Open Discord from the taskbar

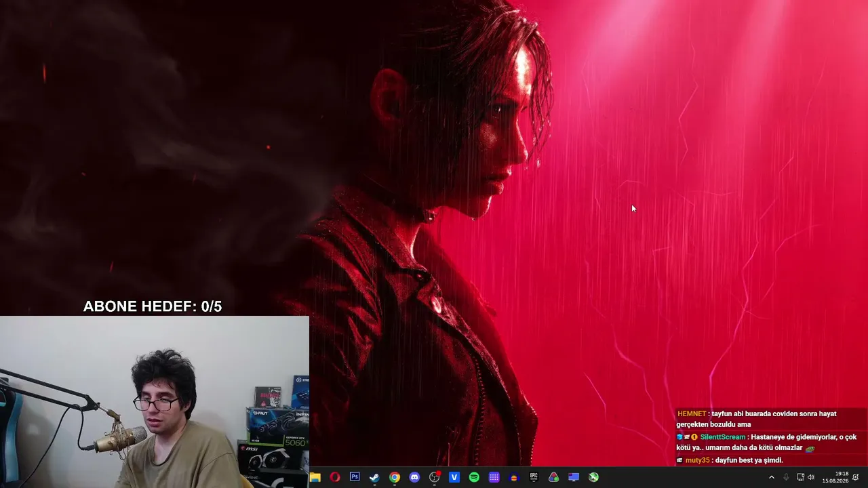(x=414, y=477)
